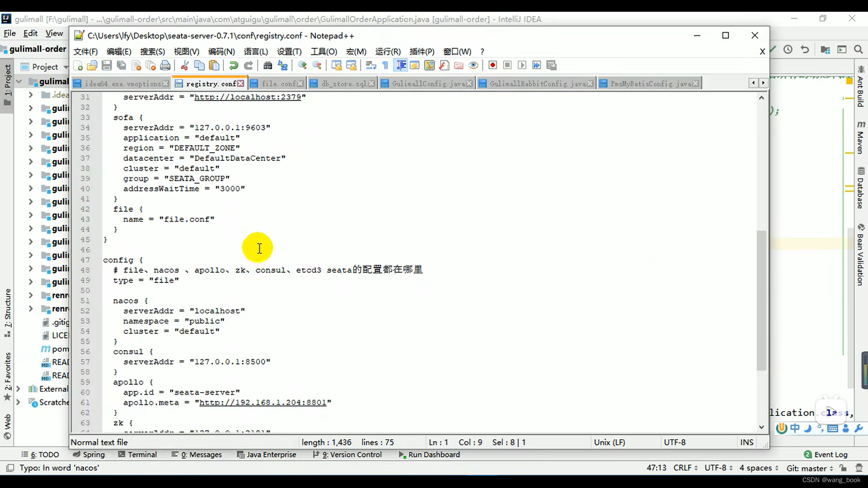Open the Database side panel

tap(860, 188)
